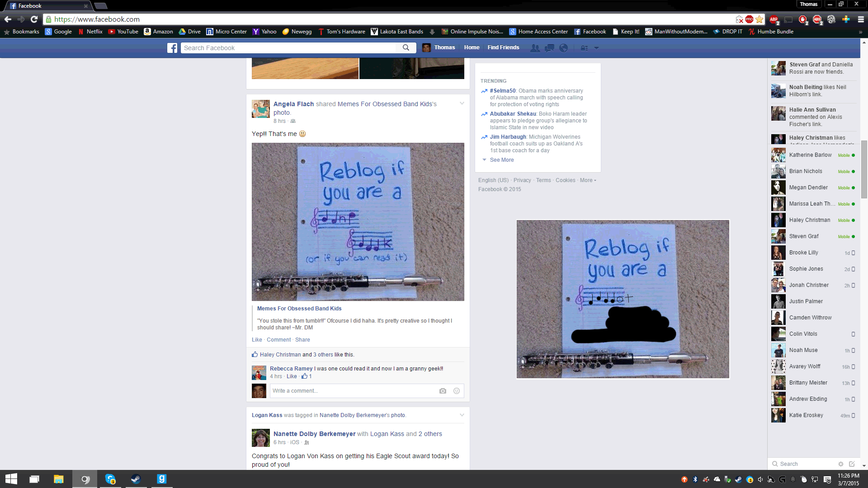Open the Reblog flute photo in the post
Screen dimensions: 868x488
[x=358, y=222]
